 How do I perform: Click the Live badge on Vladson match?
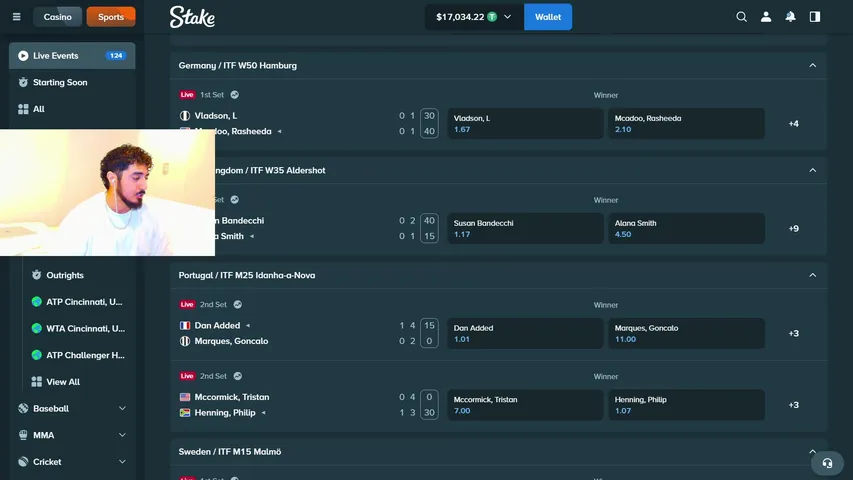point(187,95)
